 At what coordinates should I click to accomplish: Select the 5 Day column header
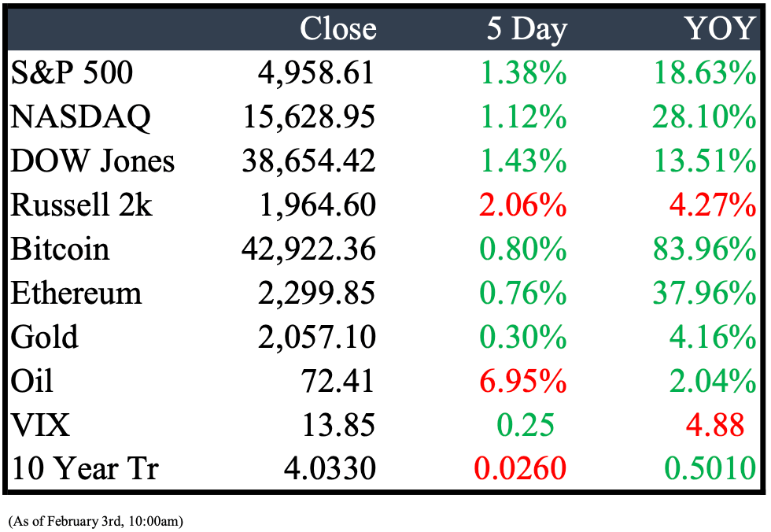point(526,29)
